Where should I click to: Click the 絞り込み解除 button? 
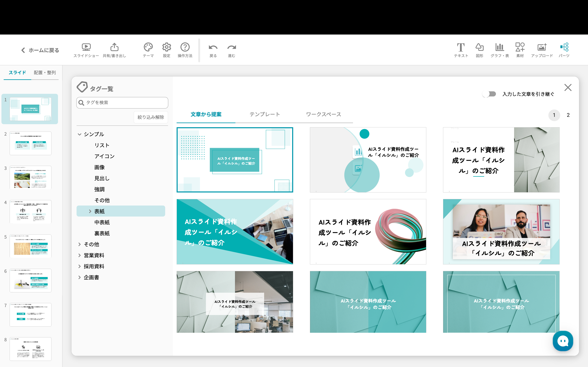[x=151, y=117]
